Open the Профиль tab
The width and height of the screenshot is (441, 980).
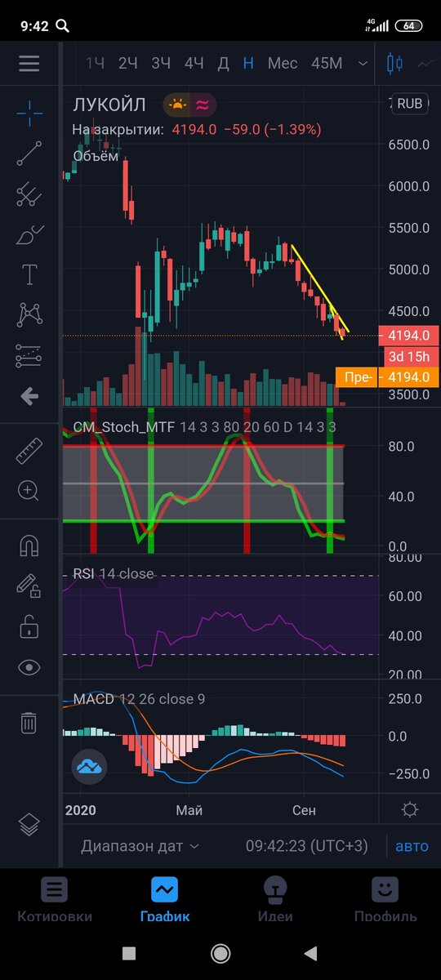(385, 899)
